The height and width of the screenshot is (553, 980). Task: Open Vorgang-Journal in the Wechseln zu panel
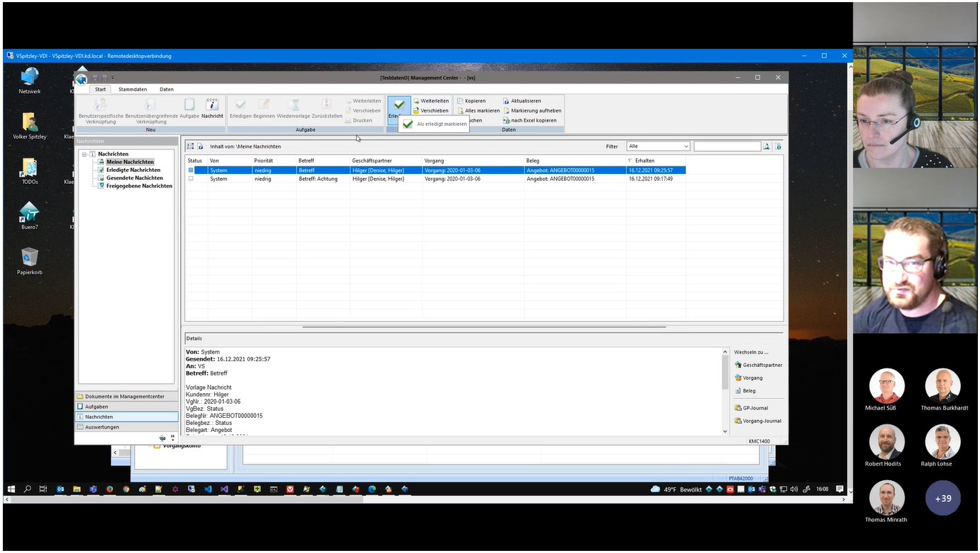point(757,421)
